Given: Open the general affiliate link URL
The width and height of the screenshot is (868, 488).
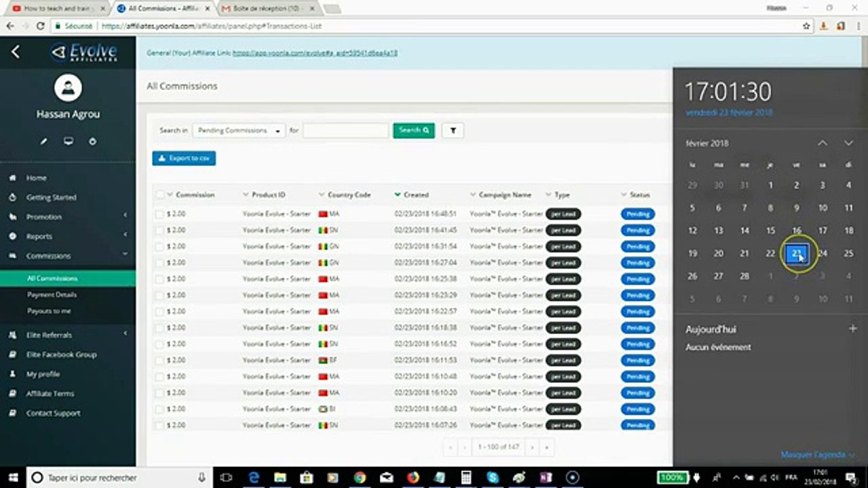Looking at the screenshot, I should (x=315, y=53).
